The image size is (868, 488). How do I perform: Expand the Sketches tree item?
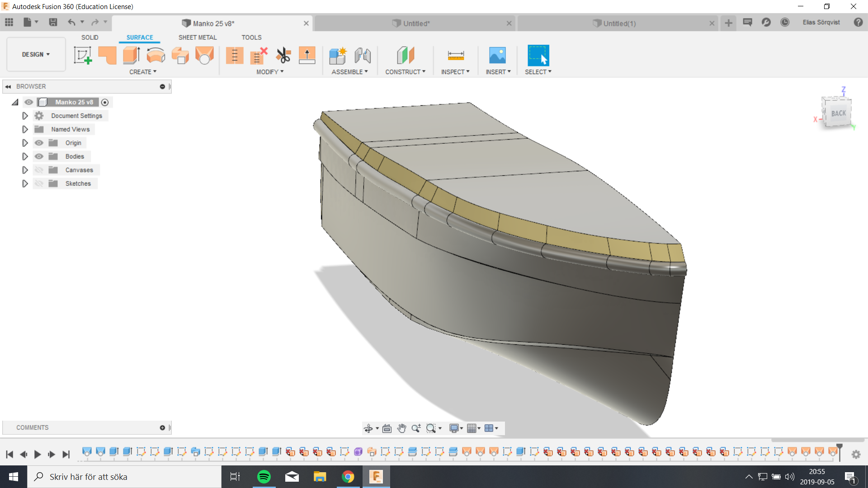(25, 183)
